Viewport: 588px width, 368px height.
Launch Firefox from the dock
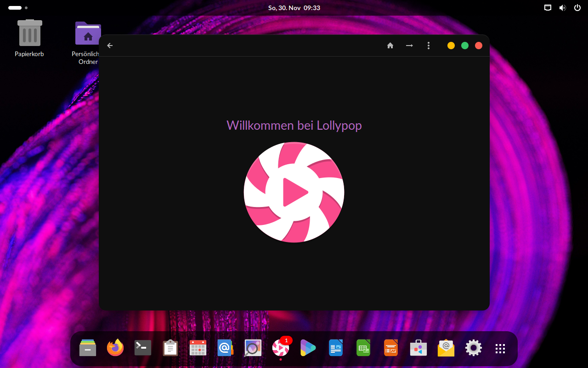click(115, 348)
